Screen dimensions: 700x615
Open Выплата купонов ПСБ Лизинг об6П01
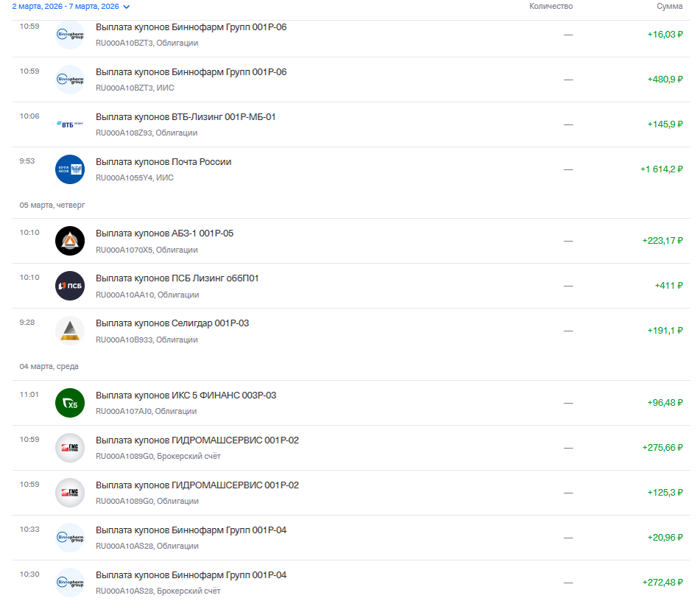tap(351, 286)
